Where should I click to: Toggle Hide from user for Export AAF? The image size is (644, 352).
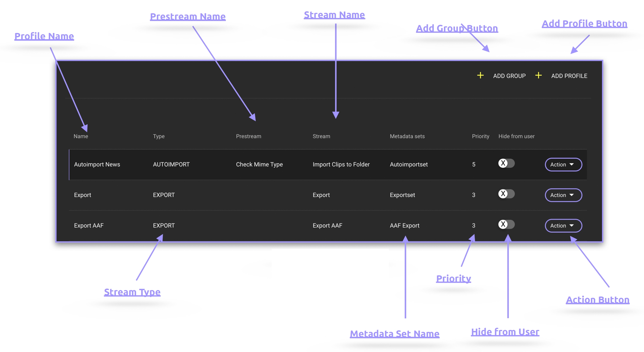tap(506, 224)
